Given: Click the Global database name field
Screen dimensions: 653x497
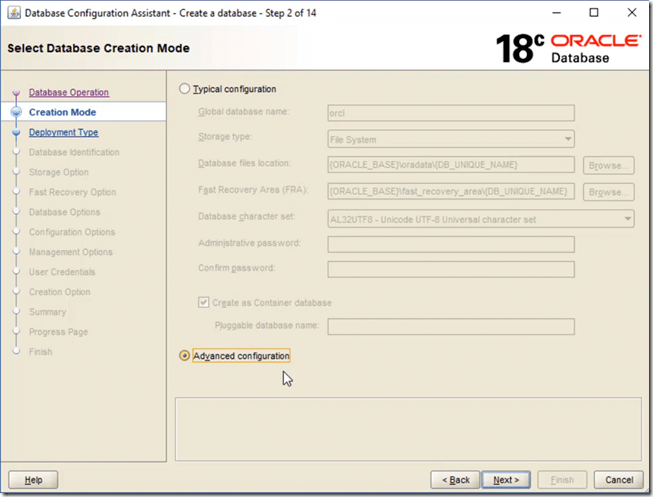Looking at the screenshot, I should point(451,113).
